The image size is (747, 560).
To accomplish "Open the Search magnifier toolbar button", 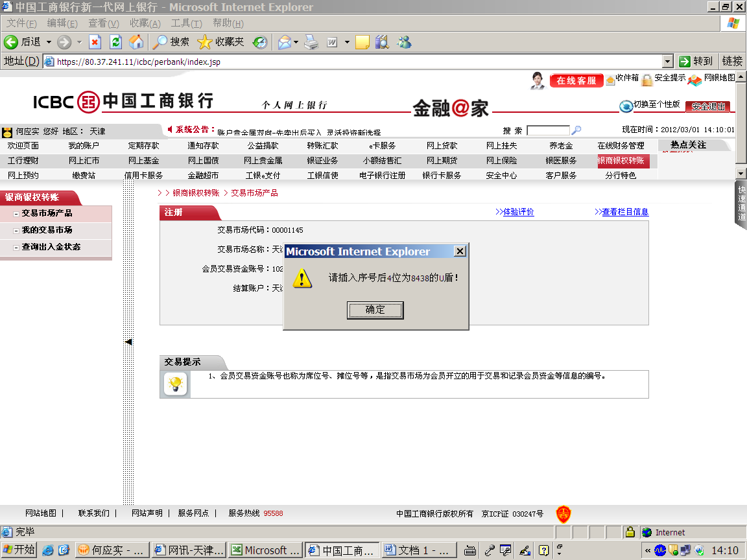I will pos(171,42).
